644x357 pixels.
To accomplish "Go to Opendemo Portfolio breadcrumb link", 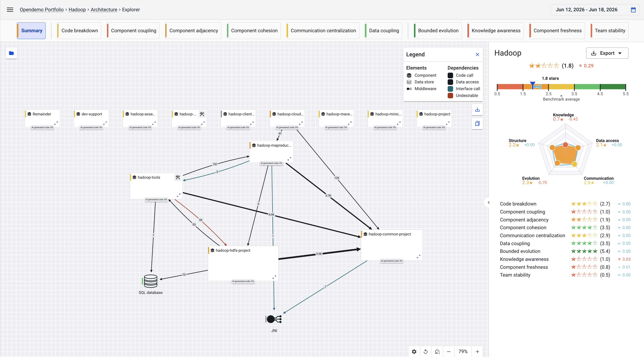I will pyautogui.click(x=42, y=10).
